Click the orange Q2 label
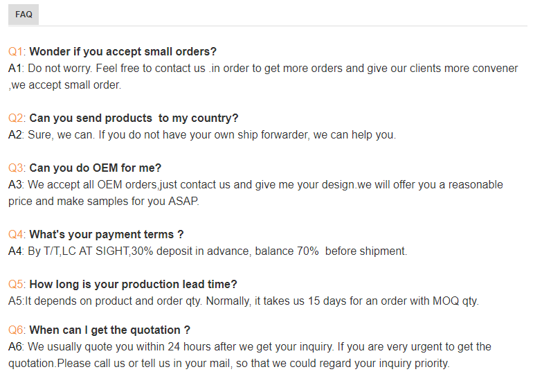542x392 pixels. click(x=17, y=118)
